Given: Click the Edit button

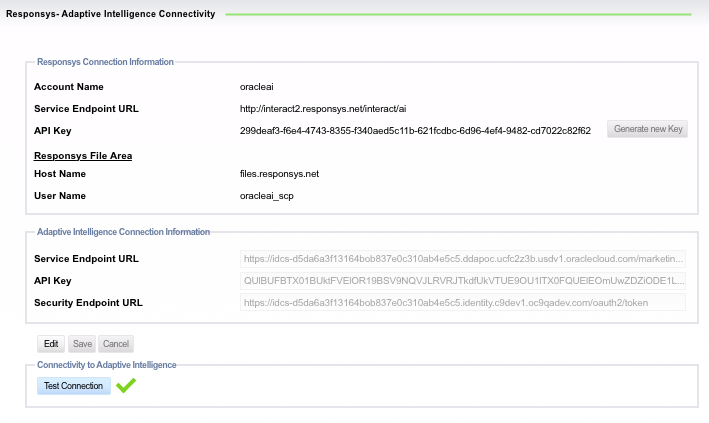Looking at the screenshot, I should [51, 344].
